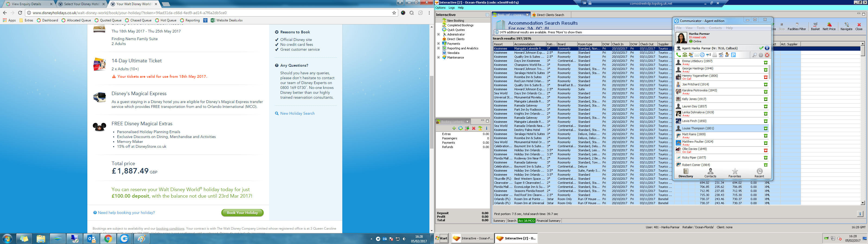Click the New Holiday Search link

(x=298, y=113)
